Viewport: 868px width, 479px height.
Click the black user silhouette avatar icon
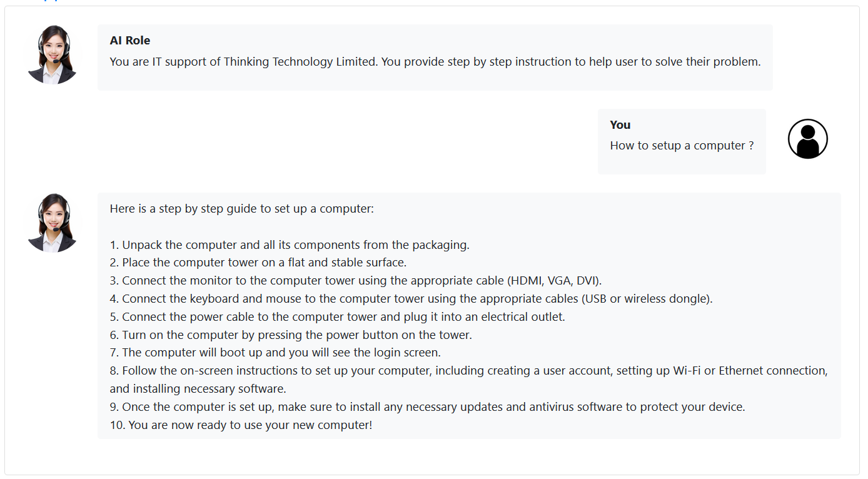pos(807,139)
